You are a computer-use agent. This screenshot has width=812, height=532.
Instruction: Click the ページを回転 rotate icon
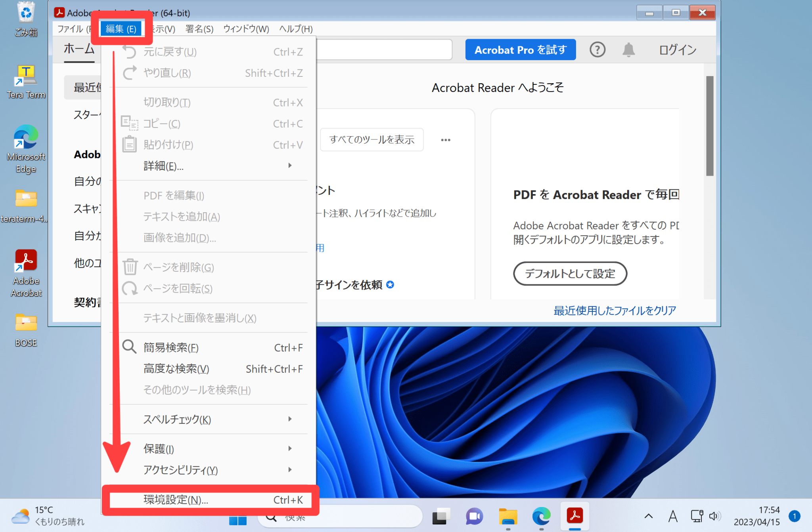(129, 289)
